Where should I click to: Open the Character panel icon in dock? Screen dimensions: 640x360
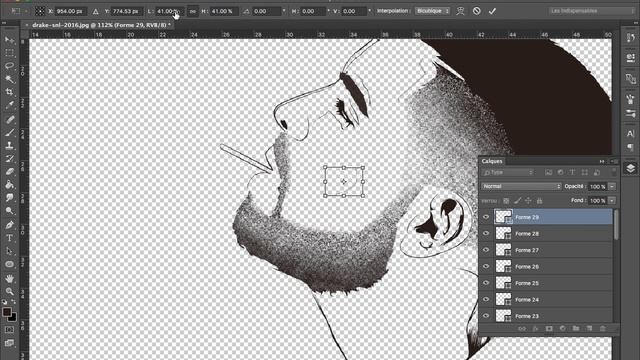[630, 133]
